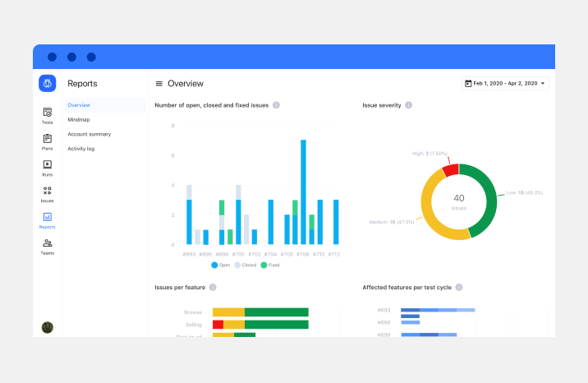Toggle the hamburger menu beside Overview
588x383 pixels.
158,84
